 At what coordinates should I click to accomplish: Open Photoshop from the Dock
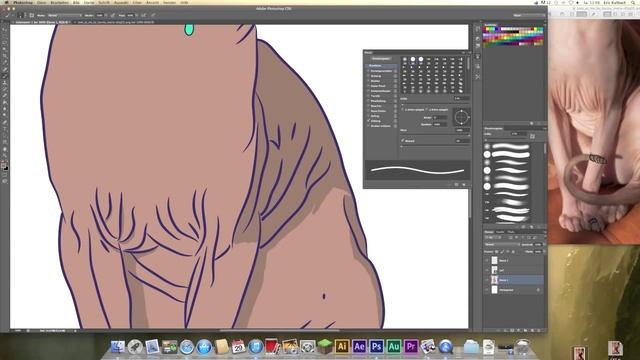376,347
